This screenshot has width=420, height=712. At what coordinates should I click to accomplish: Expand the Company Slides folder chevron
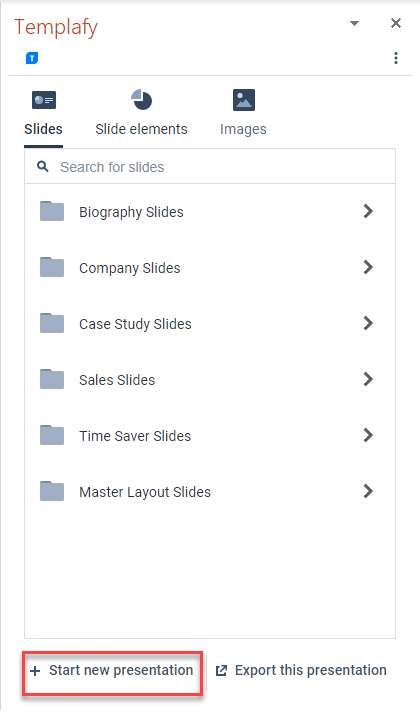(368, 267)
